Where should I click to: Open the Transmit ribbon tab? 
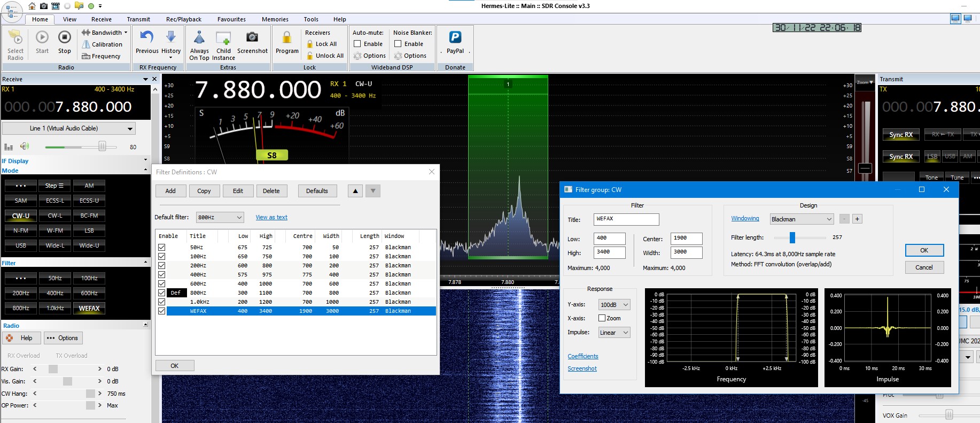(138, 19)
